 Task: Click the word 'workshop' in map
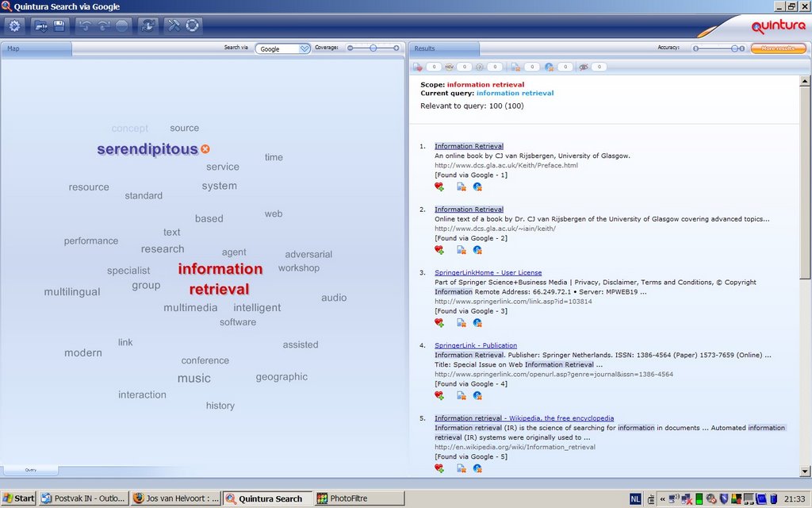298,268
